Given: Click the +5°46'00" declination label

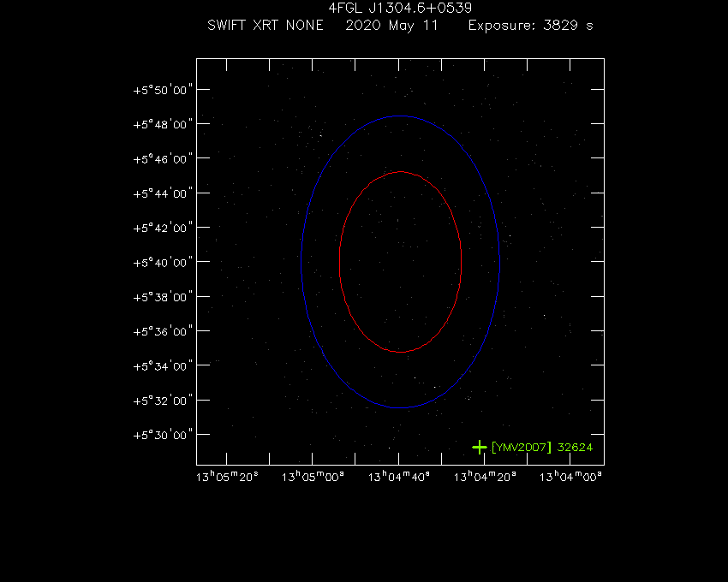Looking at the screenshot, I should coord(163,159).
